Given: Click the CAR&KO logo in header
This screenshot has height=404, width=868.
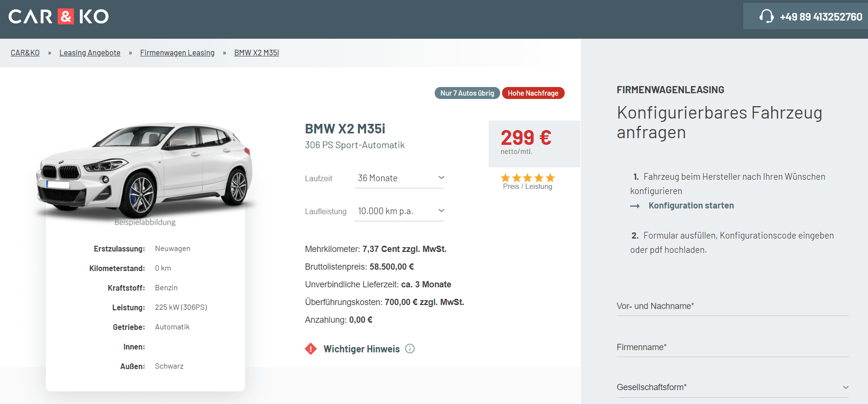Looking at the screenshot, I should [59, 16].
